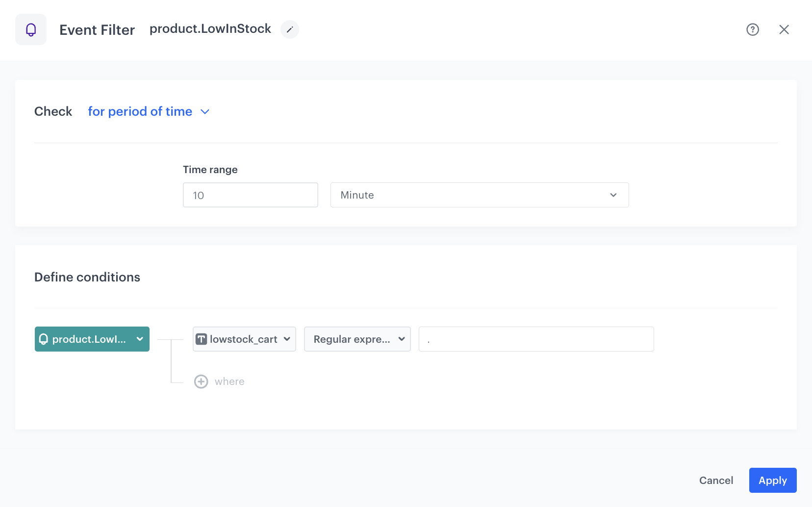Open help via the question mark icon
Screen dimensions: 812x507
pos(753,29)
